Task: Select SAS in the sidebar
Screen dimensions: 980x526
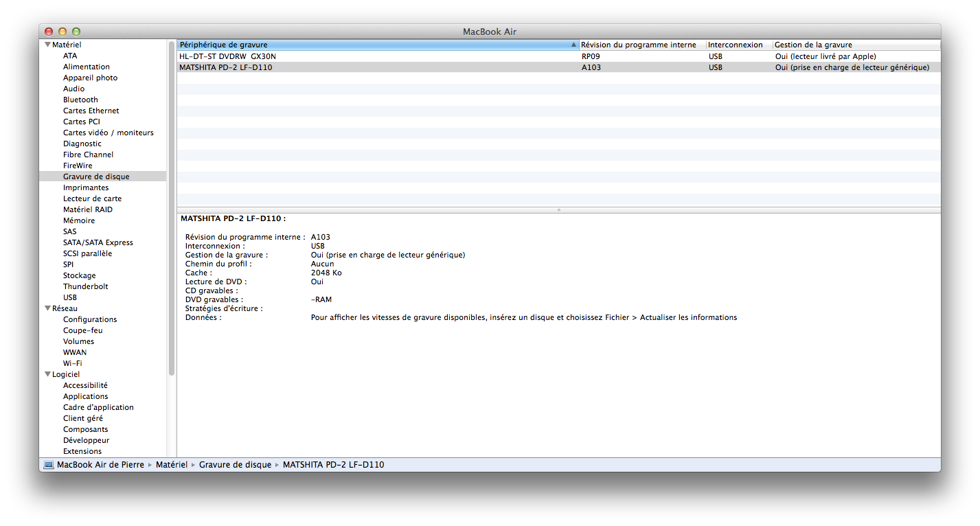Action: 70,231
